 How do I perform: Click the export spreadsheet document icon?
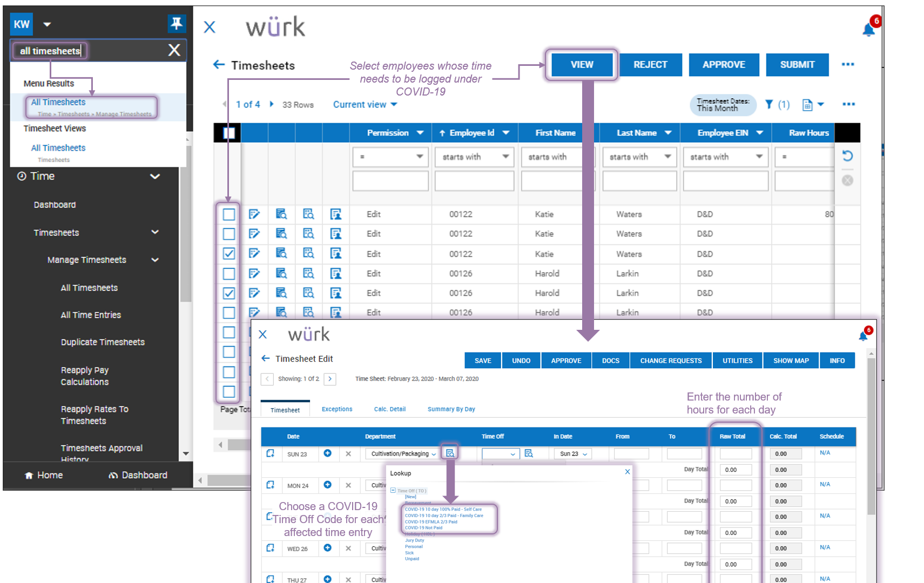807,105
